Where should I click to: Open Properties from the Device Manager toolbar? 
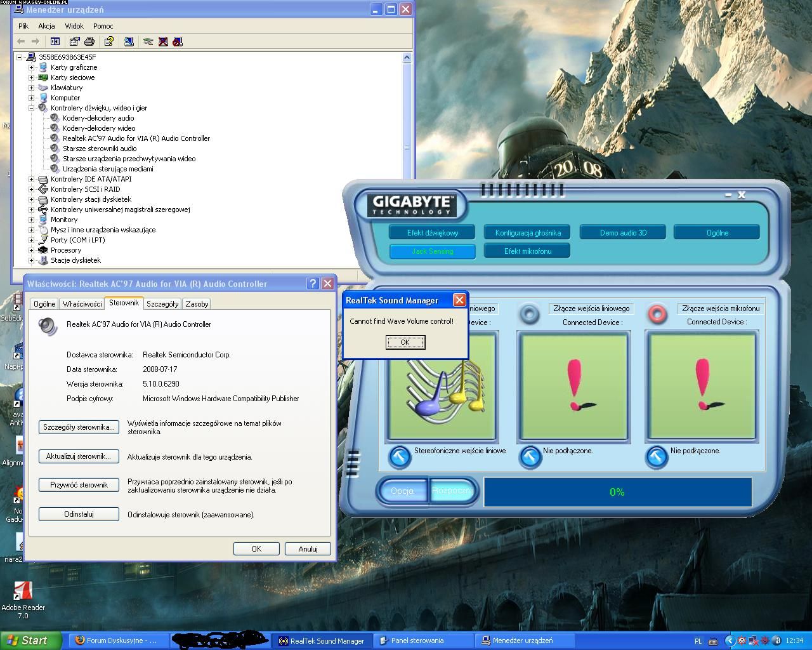tap(74, 41)
